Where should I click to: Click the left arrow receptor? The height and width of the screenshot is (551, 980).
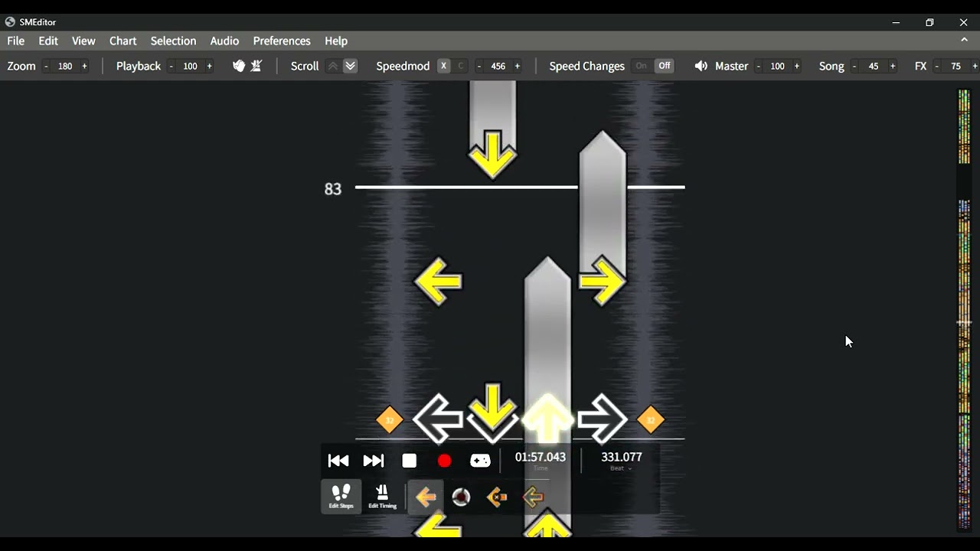pyautogui.click(x=438, y=419)
